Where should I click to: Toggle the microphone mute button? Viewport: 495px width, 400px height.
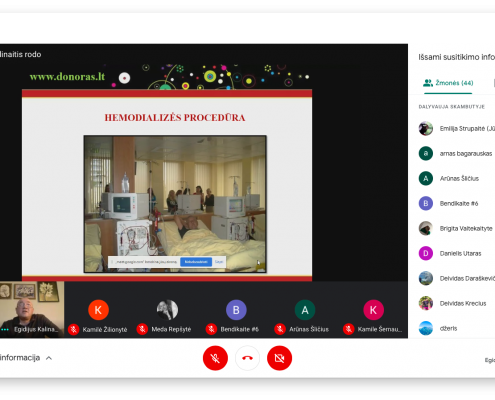click(x=215, y=358)
